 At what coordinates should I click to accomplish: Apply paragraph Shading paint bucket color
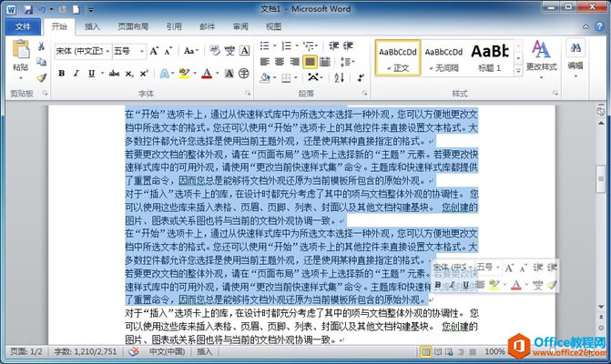coord(265,78)
